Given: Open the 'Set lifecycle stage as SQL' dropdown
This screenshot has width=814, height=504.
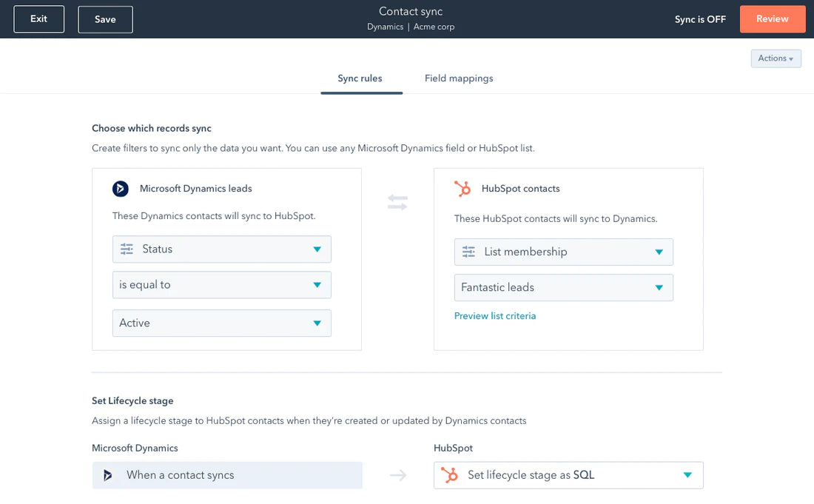Looking at the screenshot, I should point(687,475).
